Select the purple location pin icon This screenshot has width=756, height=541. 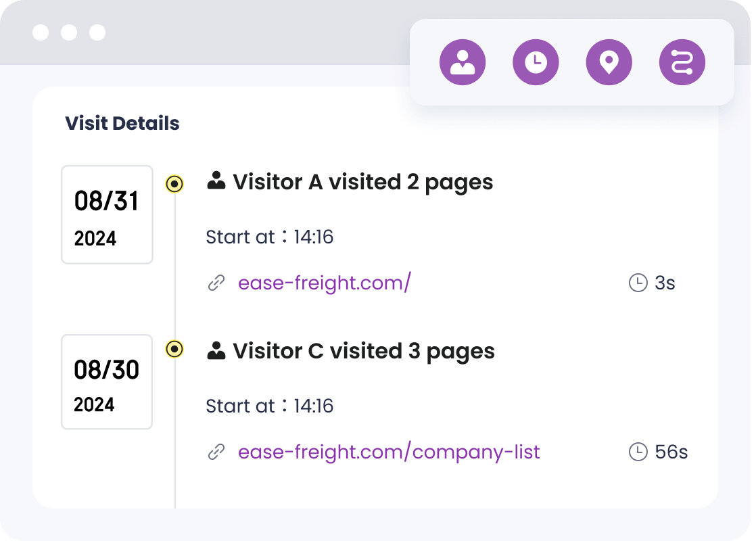click(x=609, y=62)
